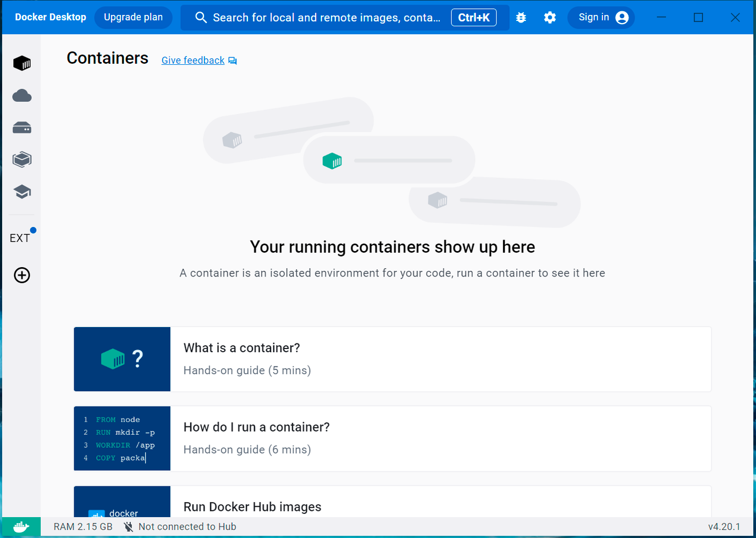Click the Sign in button
This screenshot has width=756, height=538.
click(601, 18)
